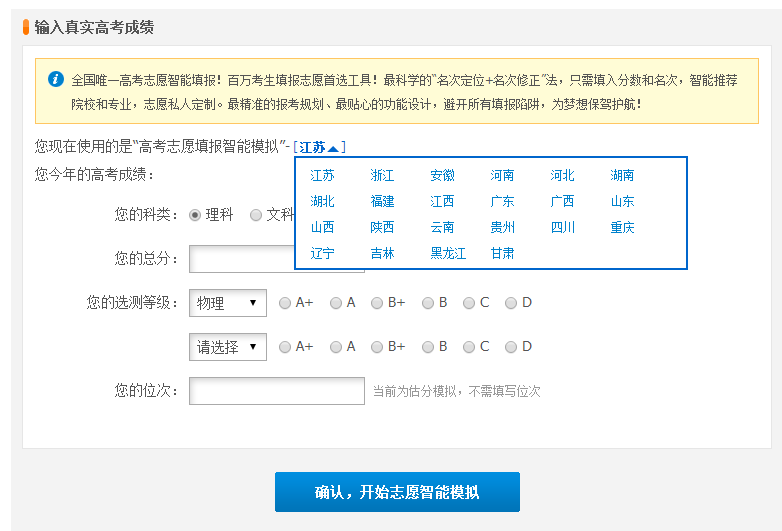782x531 pixels.
Task: Collapse the 江苏 province selector
Action: (x=320, y=147)
